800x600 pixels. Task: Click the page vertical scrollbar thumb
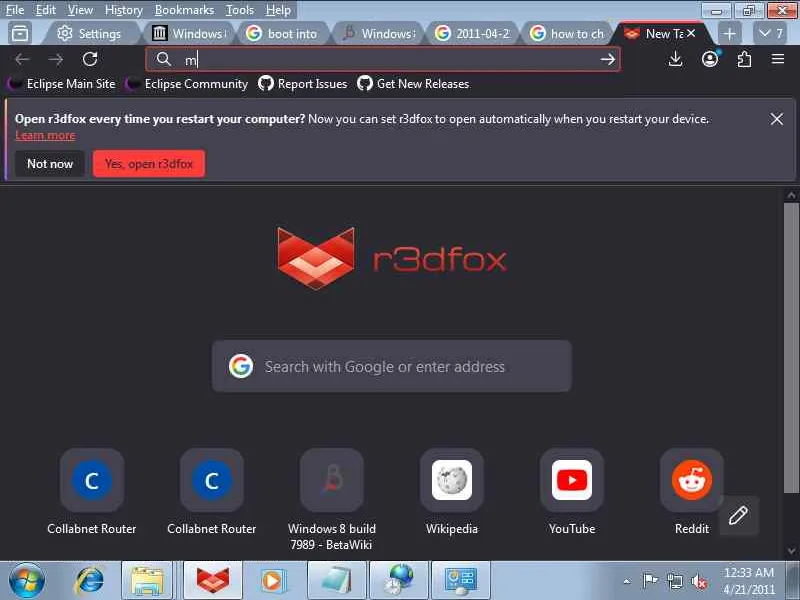(x=791, y=348)
